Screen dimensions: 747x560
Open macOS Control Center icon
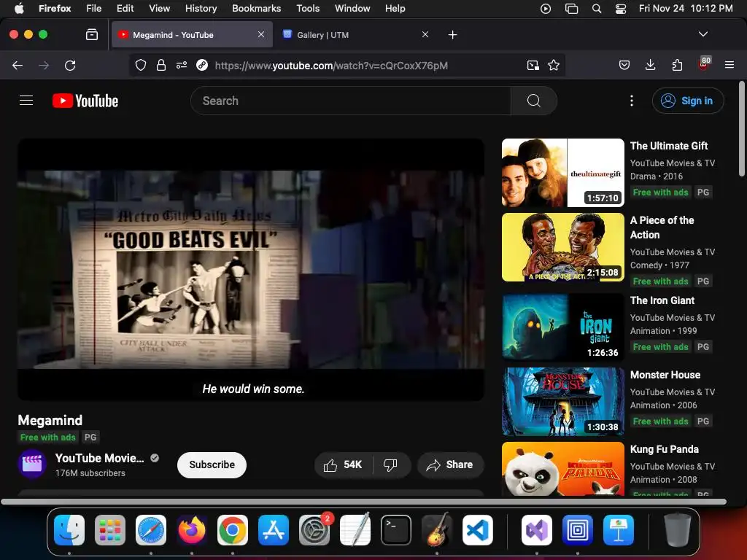[620, 9]
